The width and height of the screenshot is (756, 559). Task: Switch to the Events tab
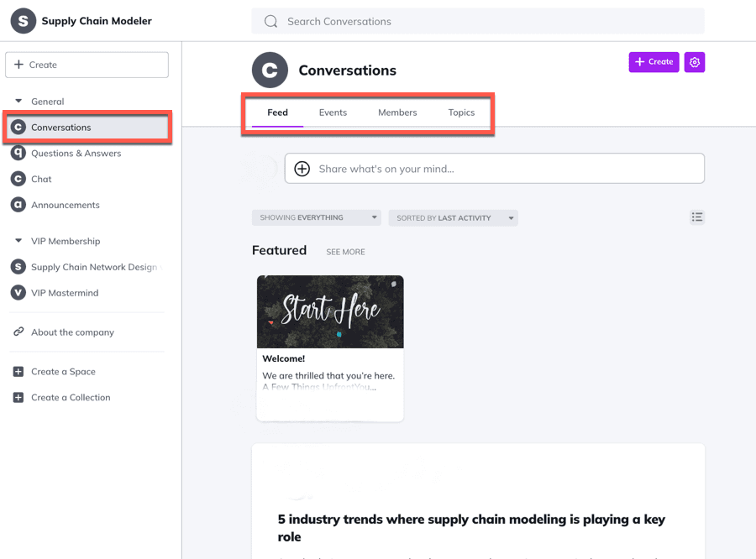pos(333,112)
